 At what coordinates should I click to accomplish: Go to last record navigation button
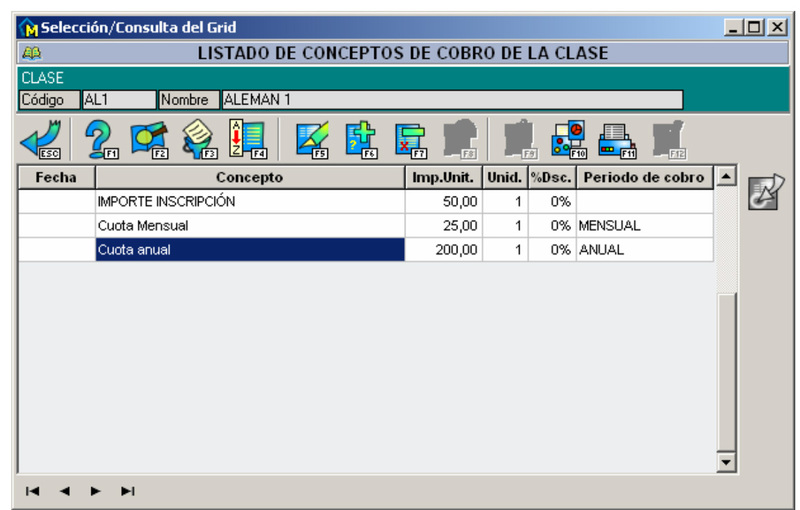tap(128, 491)
